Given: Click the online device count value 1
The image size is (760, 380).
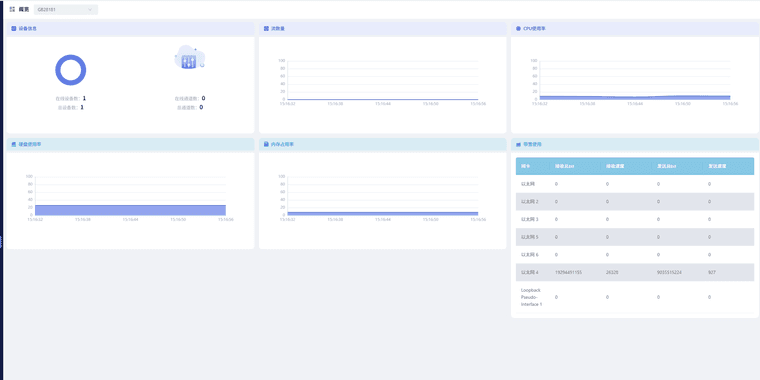Looking at the screenshot, I should tap(84, 98).
